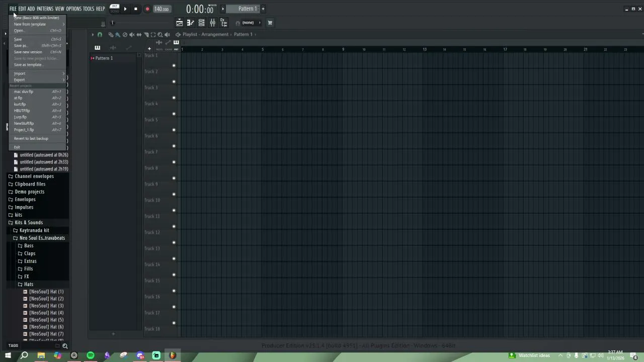
Task: Open the Channel rack window icon
Action: pos(201,23)
